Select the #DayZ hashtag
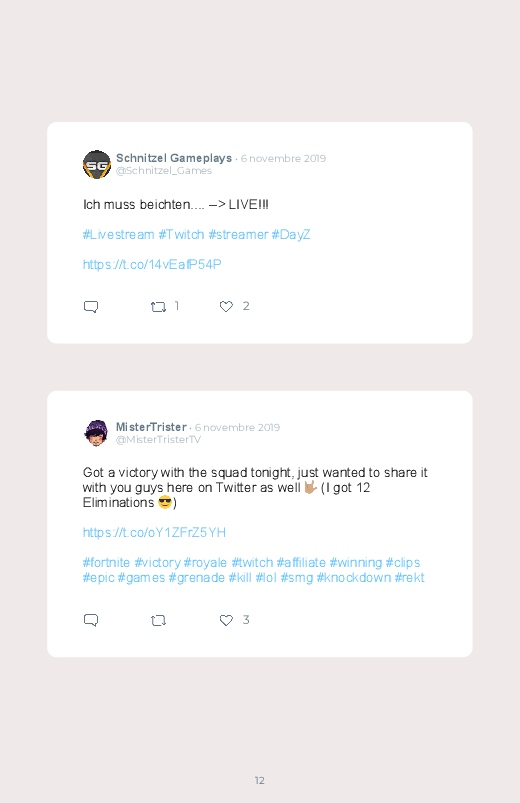Image resolution: width=520 pixels, height=803 pixels. (x=291, y=235)
